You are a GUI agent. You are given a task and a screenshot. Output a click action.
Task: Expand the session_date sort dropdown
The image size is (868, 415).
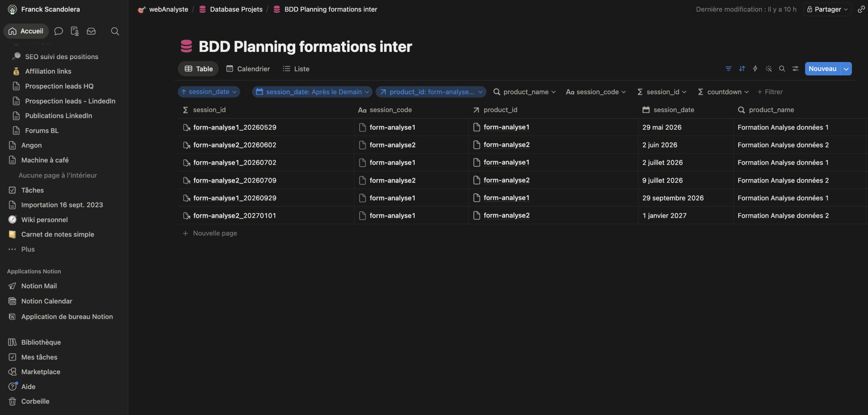[x=209, y=92]
